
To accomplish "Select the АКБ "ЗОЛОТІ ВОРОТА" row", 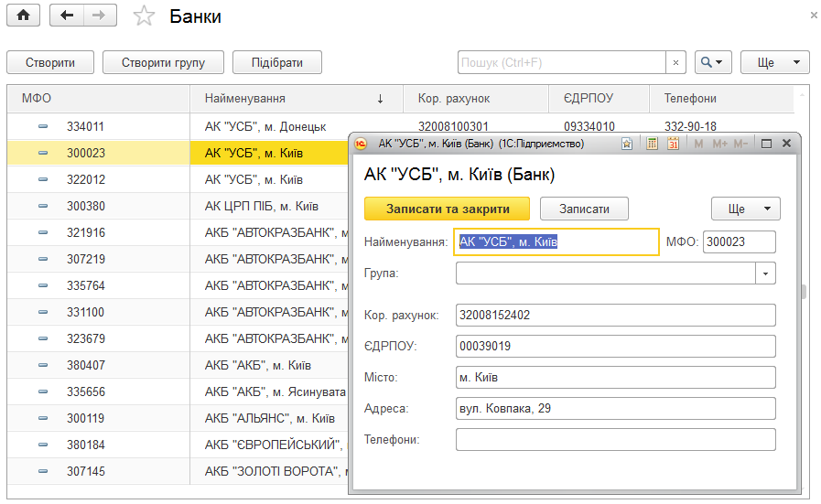I will (x=178, y=472).
